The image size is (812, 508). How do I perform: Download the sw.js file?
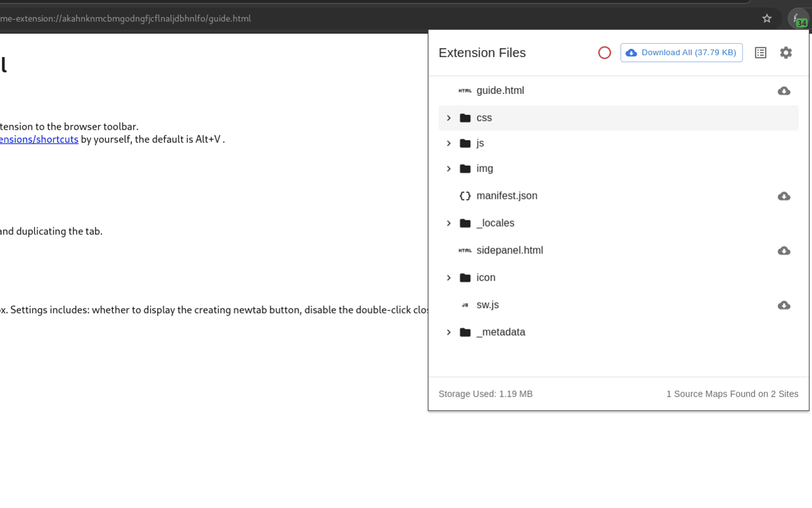point(784,305)
